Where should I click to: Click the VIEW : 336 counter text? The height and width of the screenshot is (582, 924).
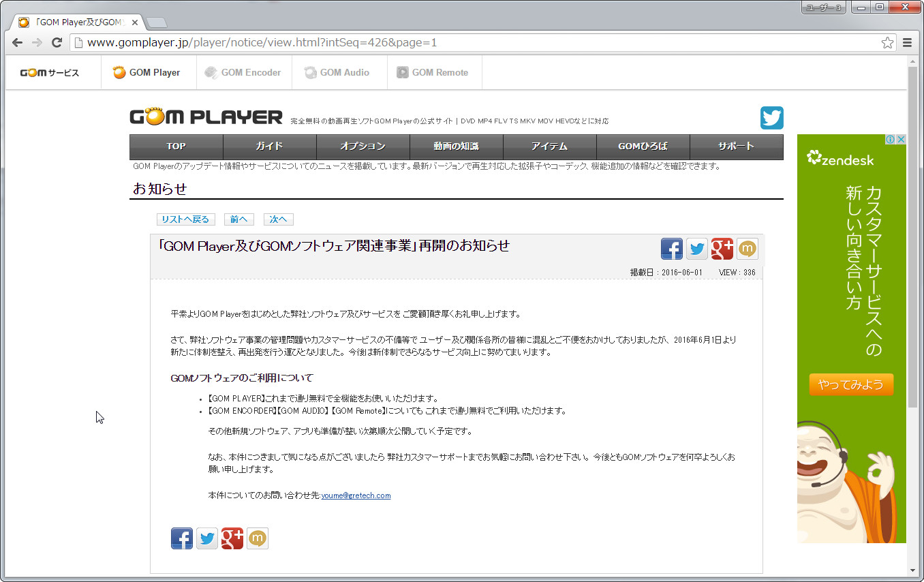click(x=737, y=273)
